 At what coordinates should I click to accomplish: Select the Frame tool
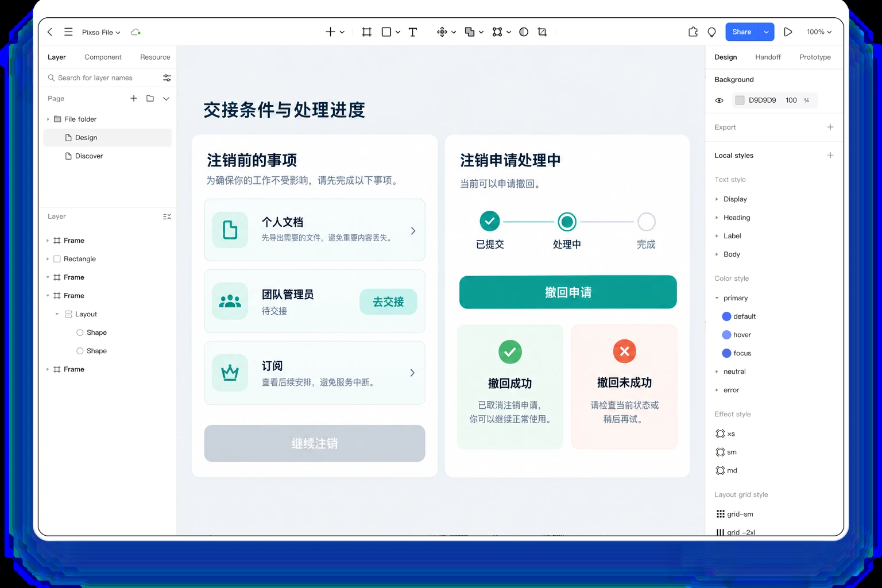[x=366, y=32]
